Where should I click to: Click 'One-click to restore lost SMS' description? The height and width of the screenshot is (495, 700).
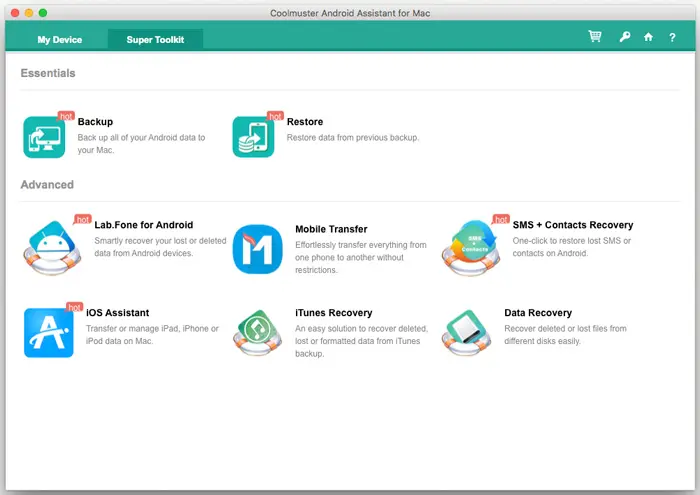point(572,247)
